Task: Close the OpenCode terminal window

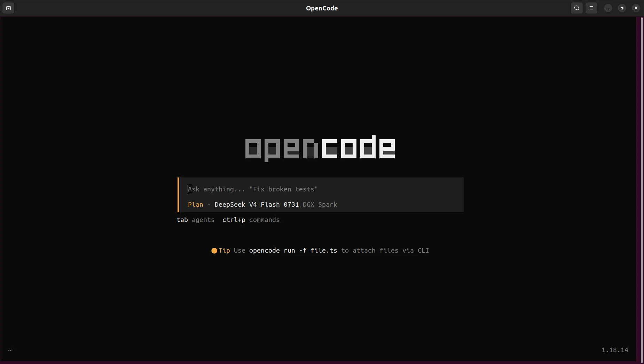Action: pyautogui.click(x=636, y=8)
